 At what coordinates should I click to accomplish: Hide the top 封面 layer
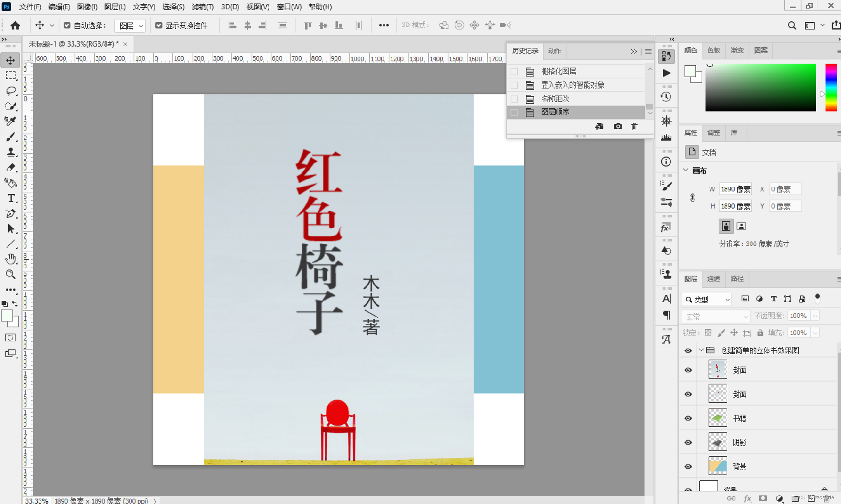coord(688,370)
